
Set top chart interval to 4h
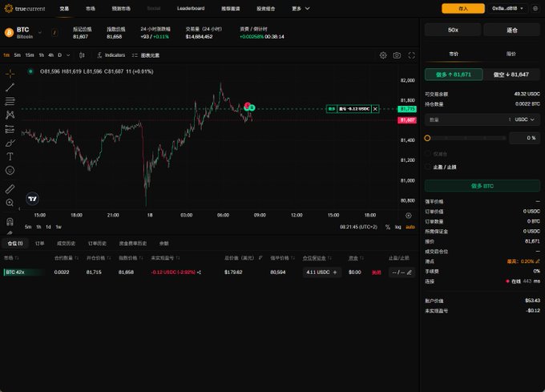point(51,55)
